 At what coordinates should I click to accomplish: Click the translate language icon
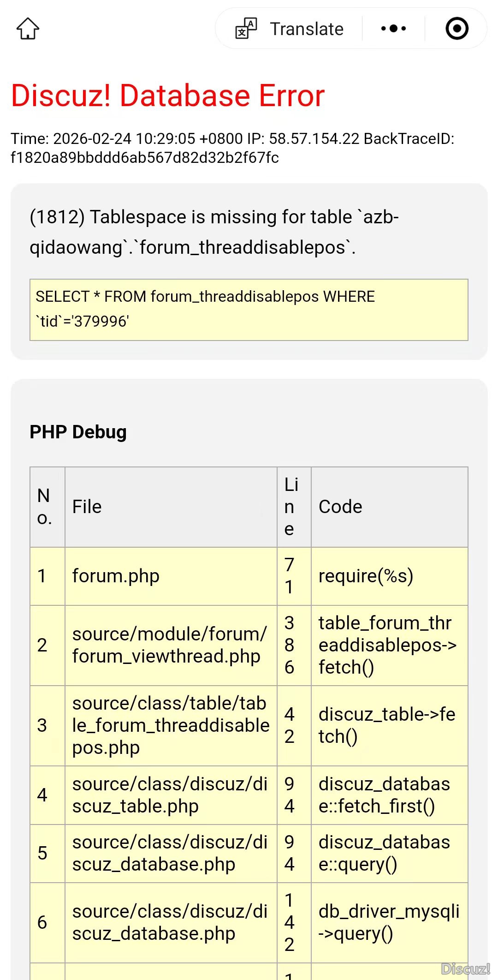point(246,29)
